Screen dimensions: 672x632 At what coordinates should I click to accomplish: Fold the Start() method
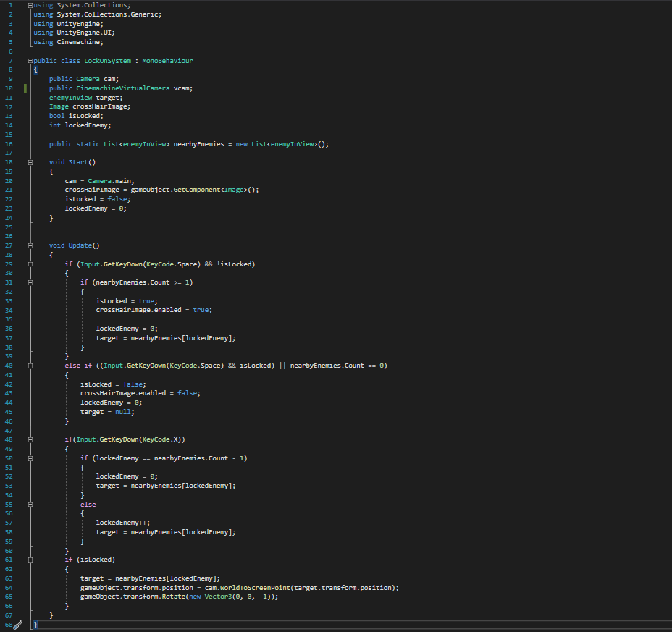30,162
